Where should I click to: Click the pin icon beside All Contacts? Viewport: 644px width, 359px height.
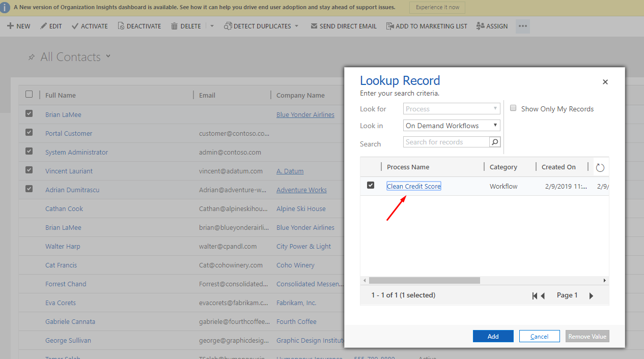tap(32, 57)
